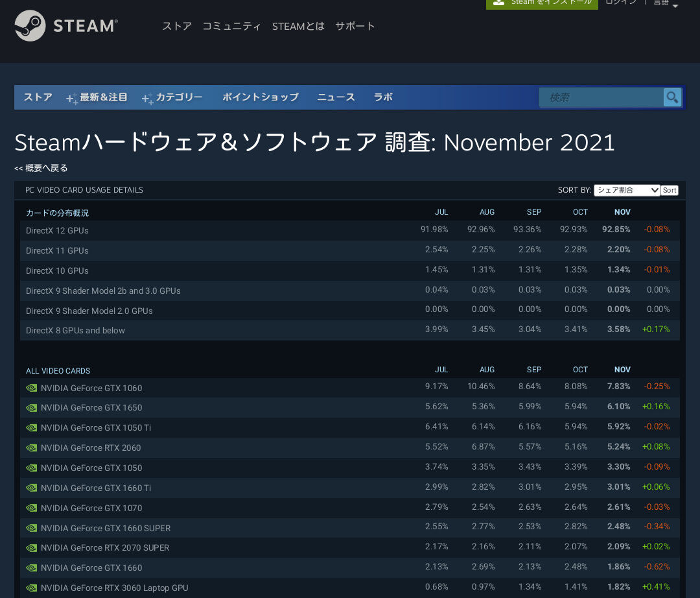Viewport: 700px width, 598px height.
Task: Click the カードの分布概況 heading
Action: [x=57, y=213]
